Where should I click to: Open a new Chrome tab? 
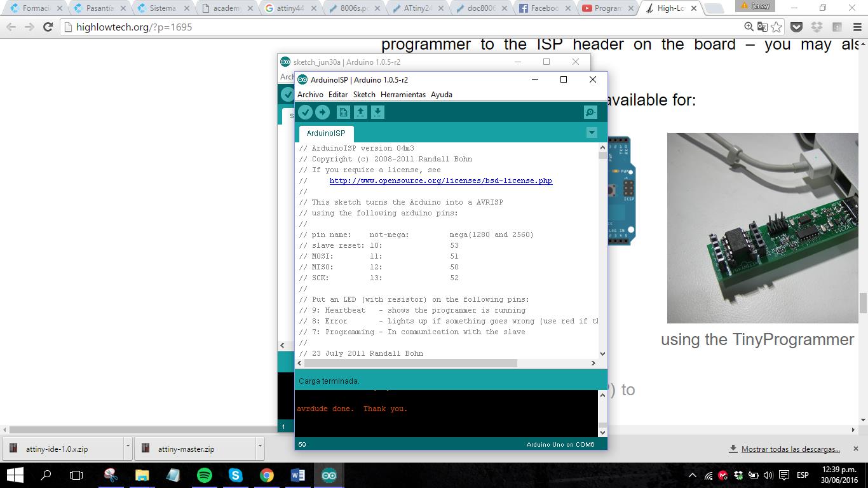(714, 9)
